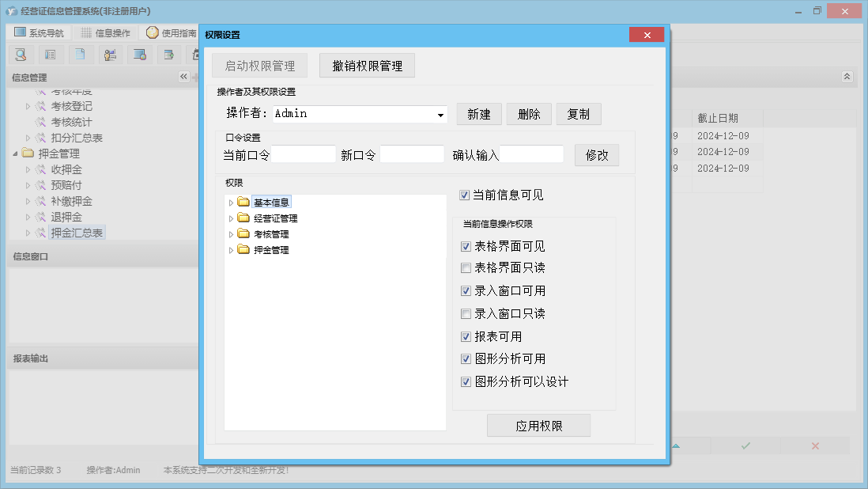868x489 pixels.
Task: Select 退押金 in the sidebar tree
Action: tap(66, 217)
